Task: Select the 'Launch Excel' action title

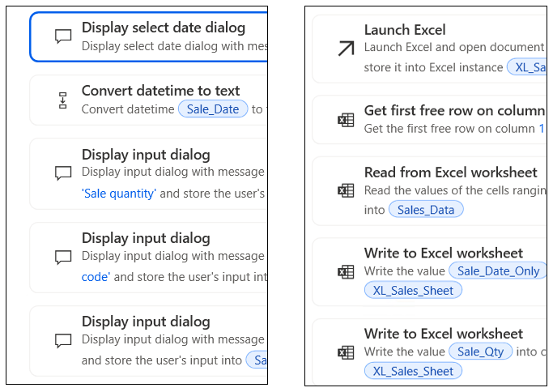Action: click(405, 30)
